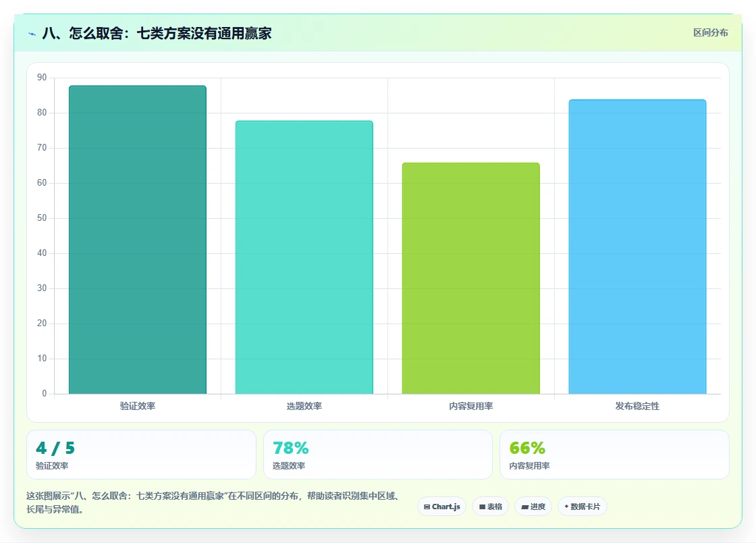Click the y-axis value 90
Image resolution: width=756 pixels, height=543 pixels.
pos(42,78)
